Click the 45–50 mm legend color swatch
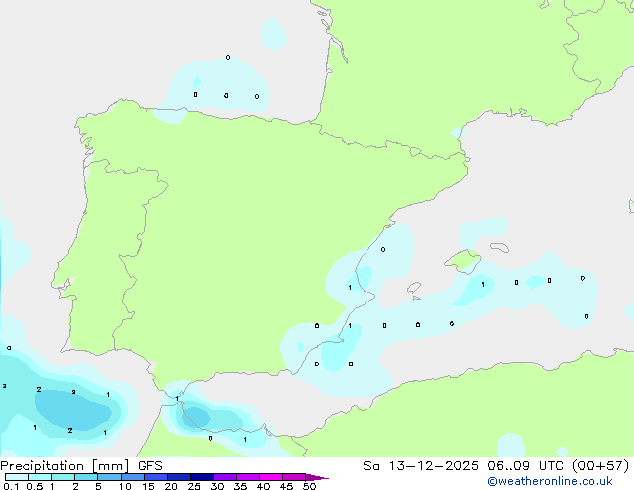Viewport: 634px width, 490px height. click(294, 477)
